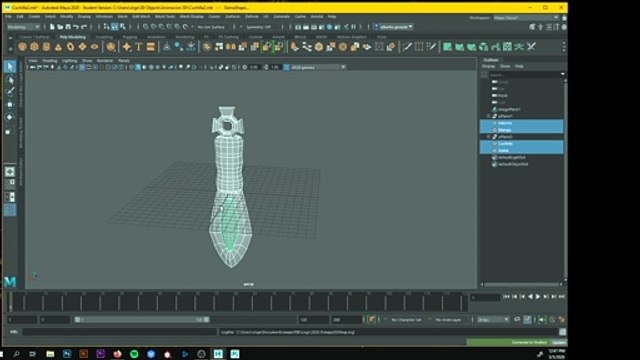The height and width of the screenshot is (360, 640).
Task: Click the playback range slider bar
Action: pyautogui.click(x=142, y=320)
